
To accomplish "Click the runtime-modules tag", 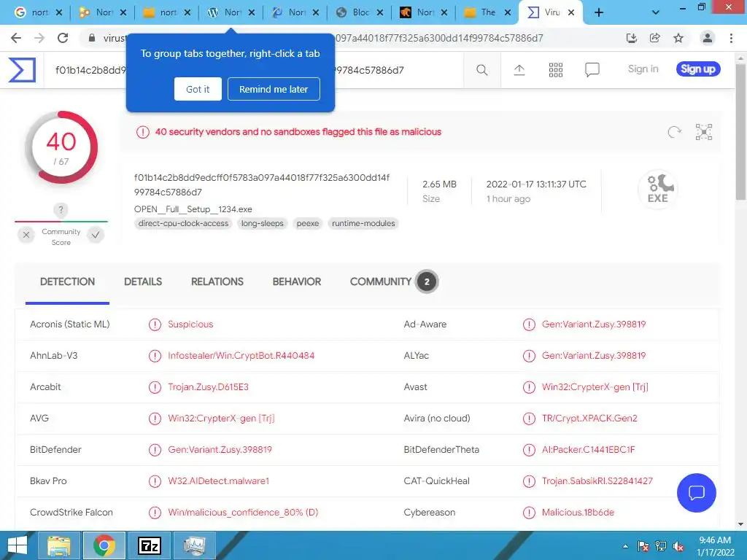I will click(x=363, y=223).
